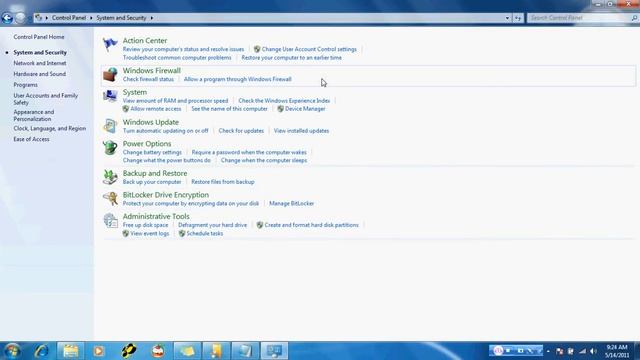
Task: Click the BitLocker Drive Encryption keys icon
Action: (x=110, y=199)
